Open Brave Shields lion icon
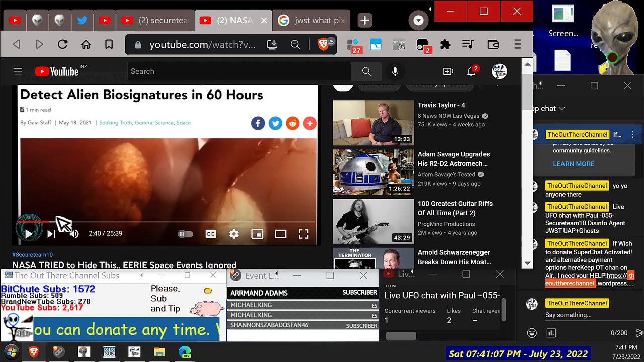 pos(323,45)
